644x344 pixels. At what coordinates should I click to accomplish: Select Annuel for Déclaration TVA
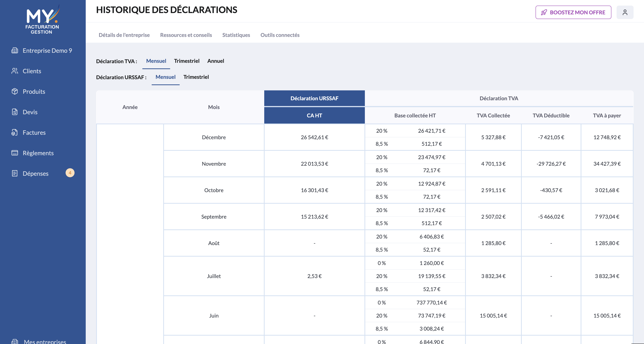pyautogui.click(x=215, y=61)
